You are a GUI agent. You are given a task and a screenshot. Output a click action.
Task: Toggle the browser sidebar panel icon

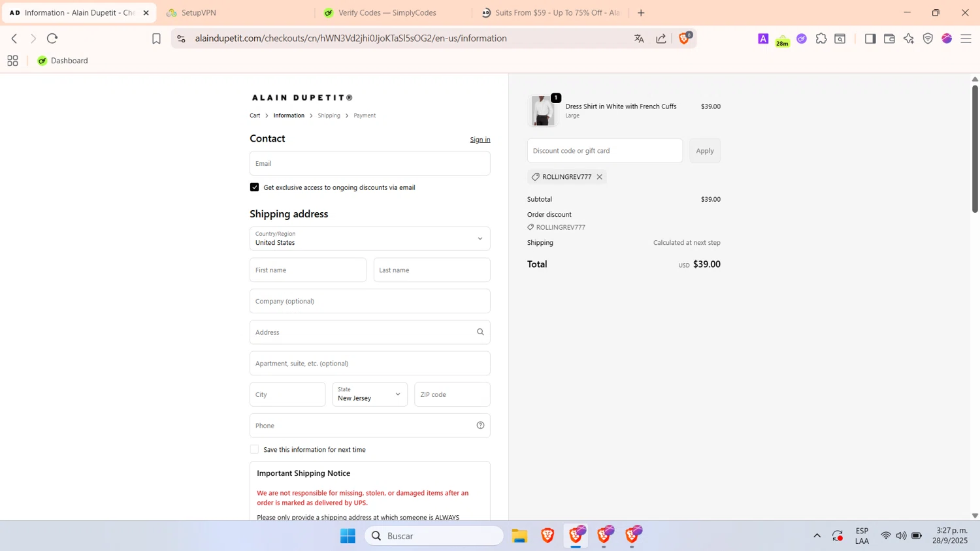coord(870,39)
